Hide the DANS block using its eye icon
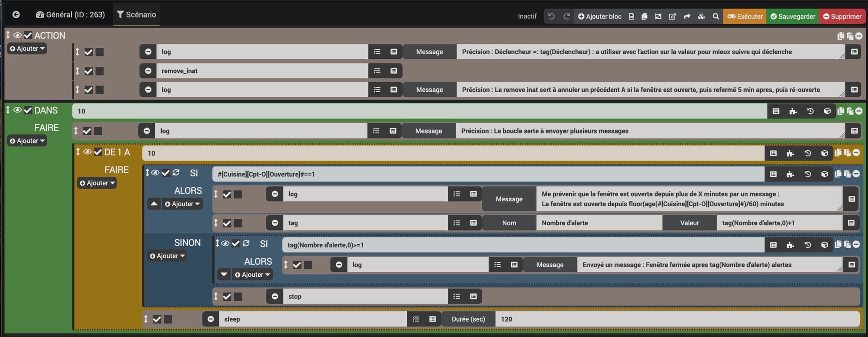This screenshot has width=868, height=337. tap(17, 110)
